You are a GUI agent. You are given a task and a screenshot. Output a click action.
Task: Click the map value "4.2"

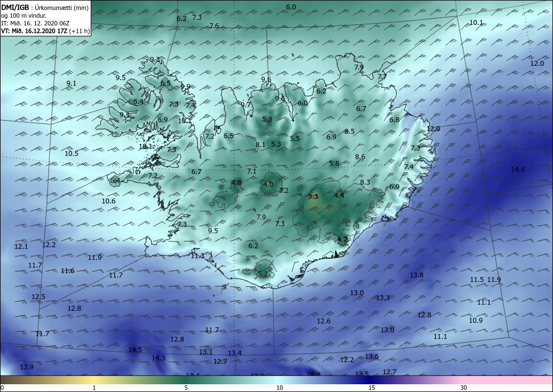tap(342, 239)
